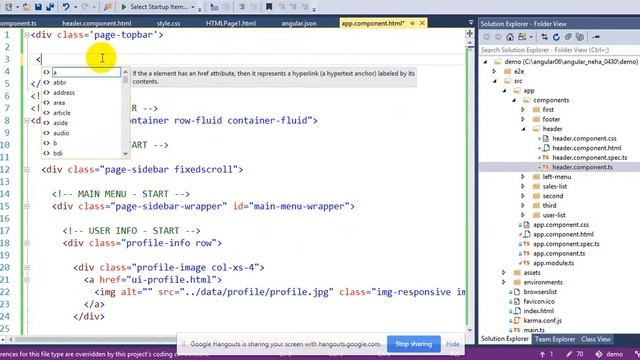
Task: Collapse the page-sidebar div at line 12
Action: pos(27,170)
